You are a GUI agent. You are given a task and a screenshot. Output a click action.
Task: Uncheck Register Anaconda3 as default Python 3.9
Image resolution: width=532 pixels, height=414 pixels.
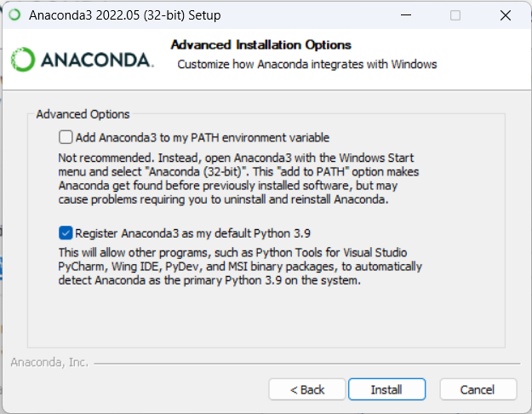tap(66, 233)
